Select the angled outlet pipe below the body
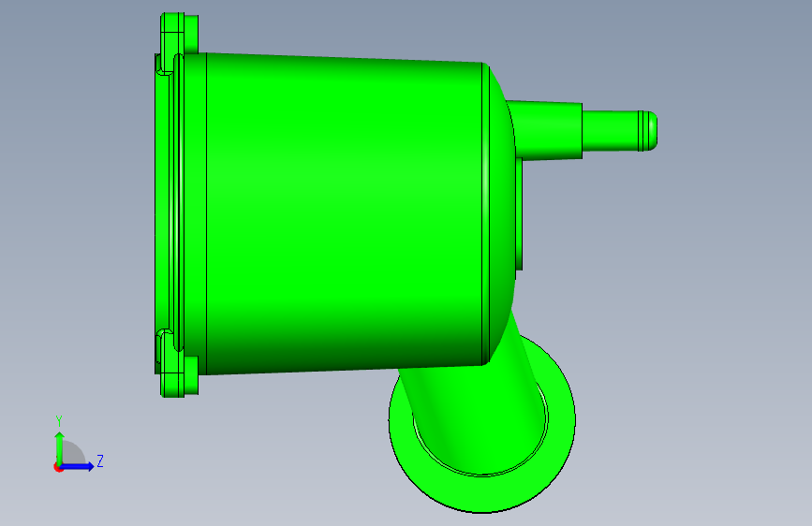 (477, 409)
